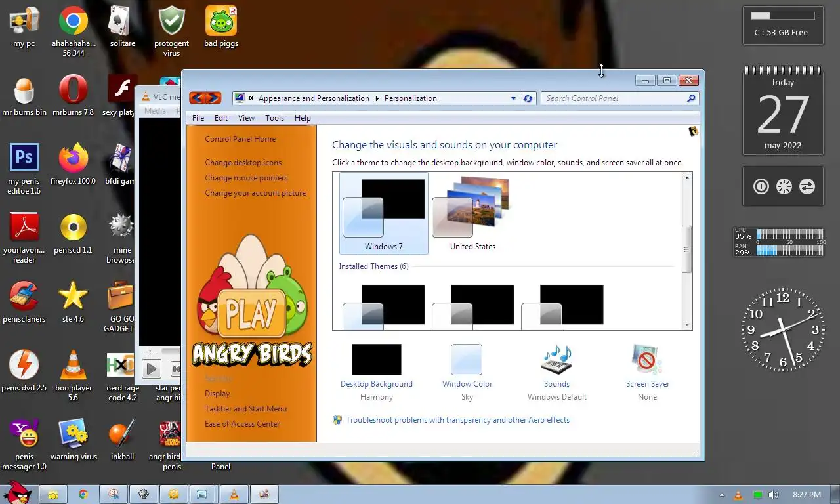Image resolution: width=840 pixels, height=504 pixels.
Task: Open the address bar history dropdown arrow
Action: click(514, 98)
